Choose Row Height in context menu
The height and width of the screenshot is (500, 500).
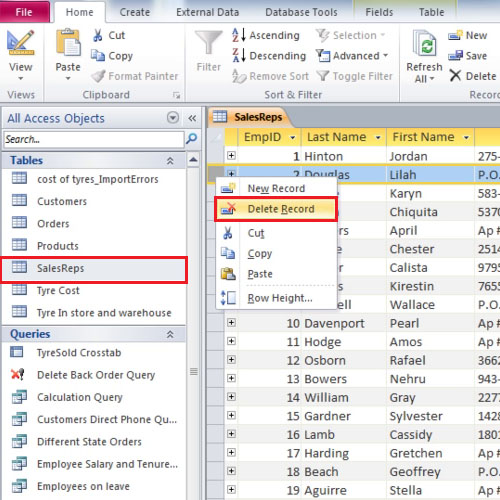(x=276, y=298)
